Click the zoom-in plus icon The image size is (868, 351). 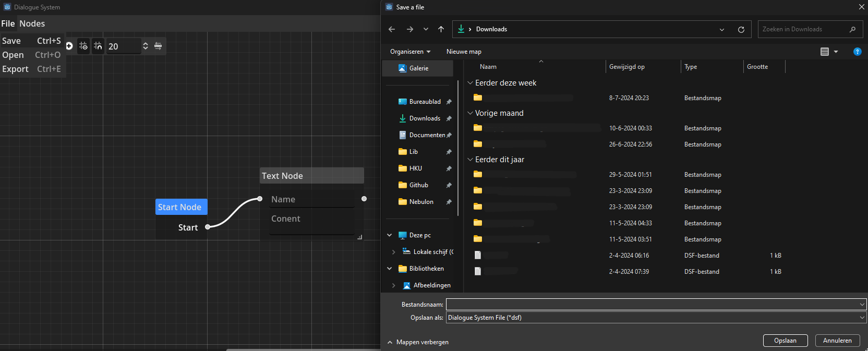tap(69, 46)
